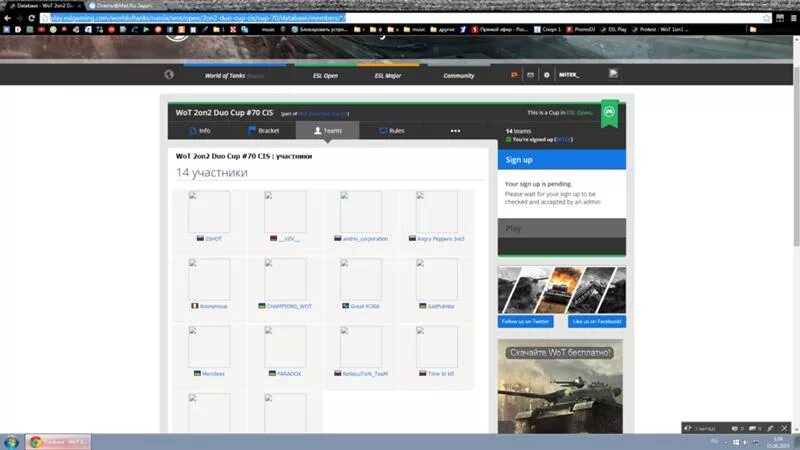The image size is (800, 450).
Task: Click Follow us on Twitter button
Action: [526, 321]
